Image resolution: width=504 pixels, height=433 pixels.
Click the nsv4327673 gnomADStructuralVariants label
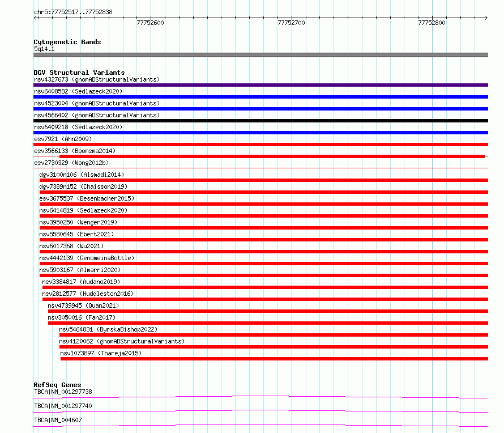coord(97,79)
